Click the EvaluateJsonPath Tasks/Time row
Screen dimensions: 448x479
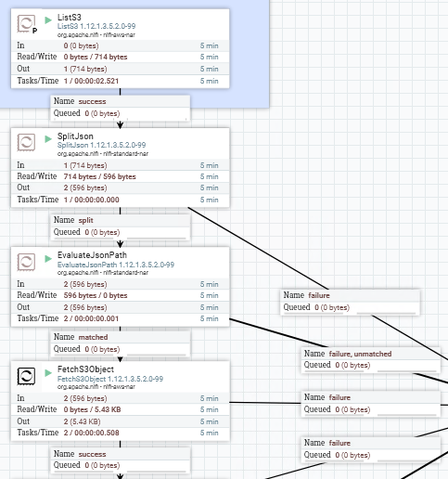click(x=121, y=318)
